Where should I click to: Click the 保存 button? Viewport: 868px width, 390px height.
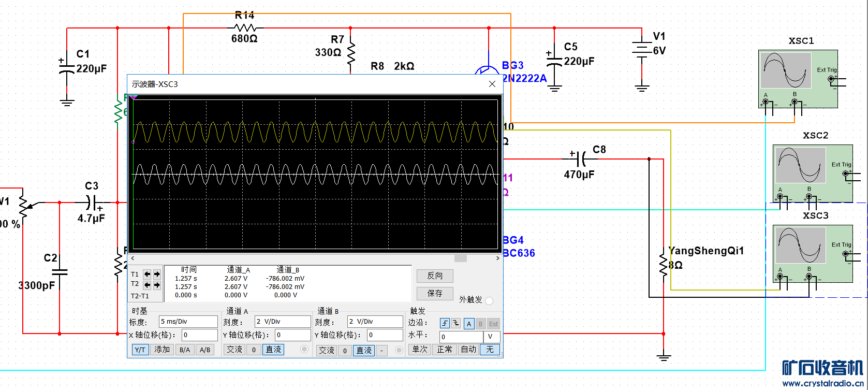(435, 294)
